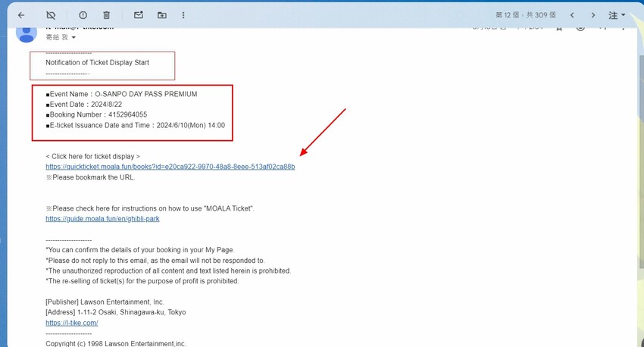Delete this email with trash icon
The width and height of the screenshot is (644, 347).
[107, 15]
